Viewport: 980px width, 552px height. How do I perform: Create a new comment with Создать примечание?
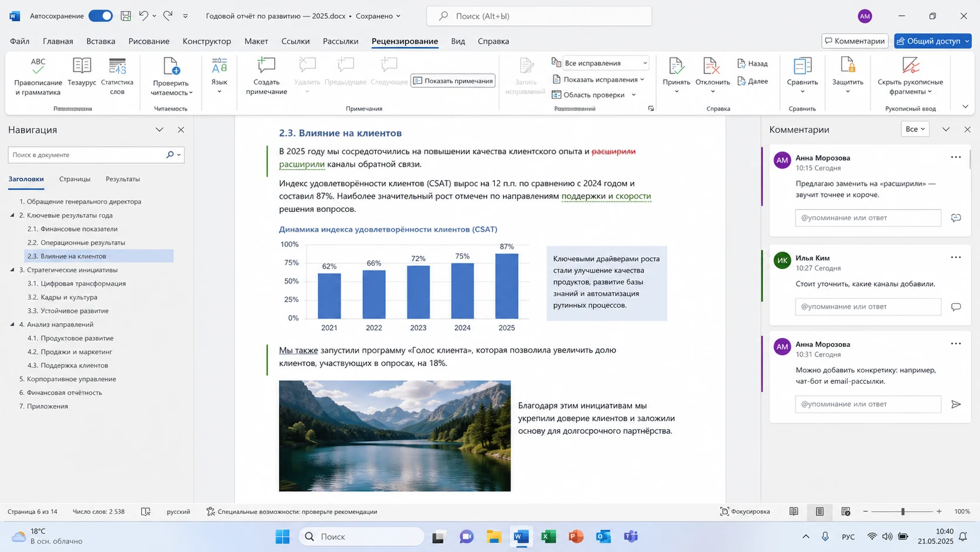(266, 76)
